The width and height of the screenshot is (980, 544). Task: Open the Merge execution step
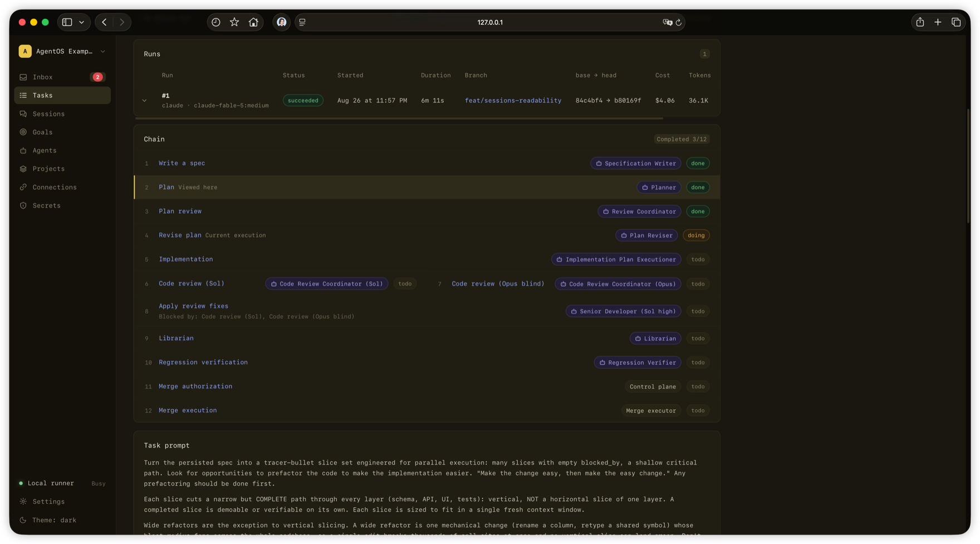pos(188,410)
